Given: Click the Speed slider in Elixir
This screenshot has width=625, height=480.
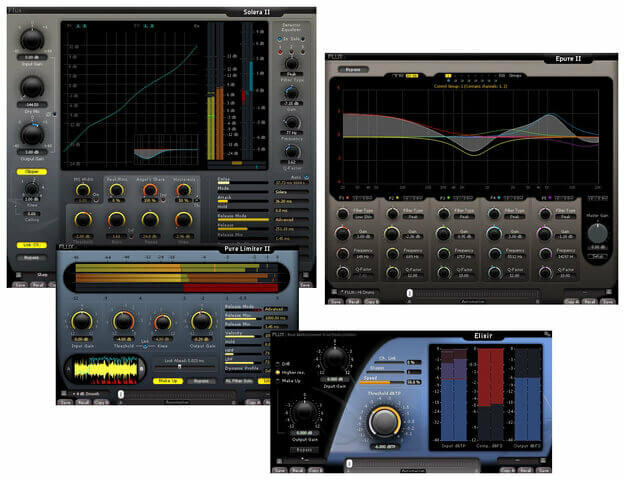Looking at the screenshot, I should coord(382,382).
